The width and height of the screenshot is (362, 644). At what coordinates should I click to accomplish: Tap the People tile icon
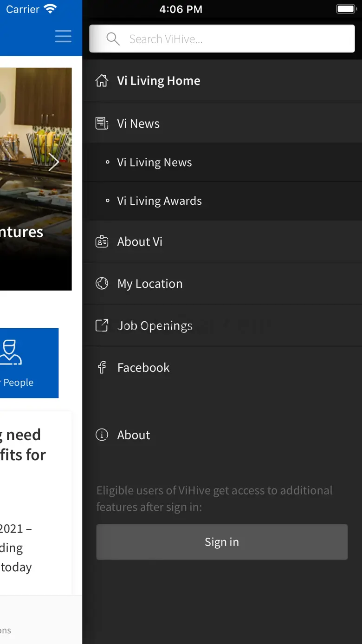coord(11,352)
